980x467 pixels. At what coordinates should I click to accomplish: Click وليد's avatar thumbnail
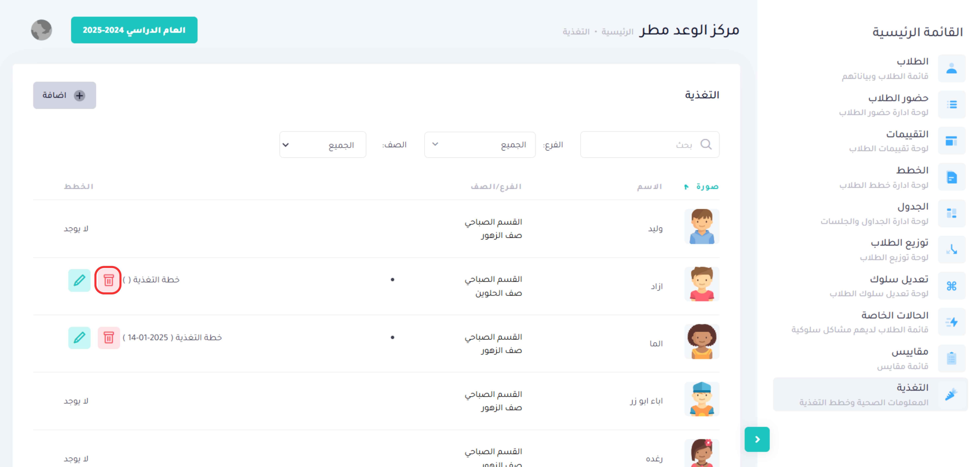[x=702, y=227]
